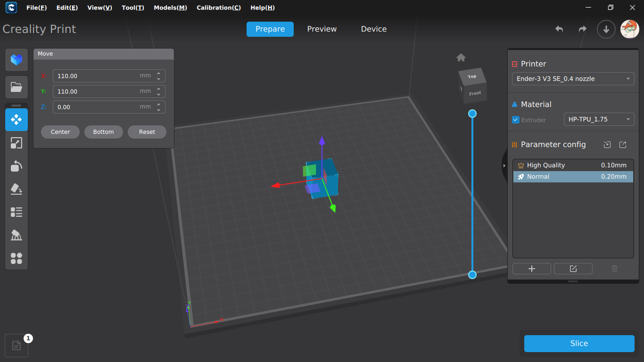Switch to the Preview tab
This screenshot has height=362, width=644.
click(x=322, y=29)
